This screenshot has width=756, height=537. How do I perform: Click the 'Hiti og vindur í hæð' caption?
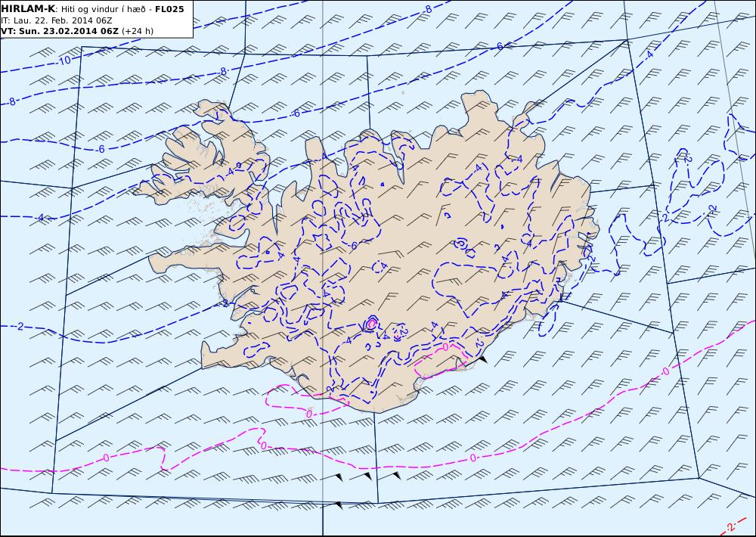[x=103, y=9]
